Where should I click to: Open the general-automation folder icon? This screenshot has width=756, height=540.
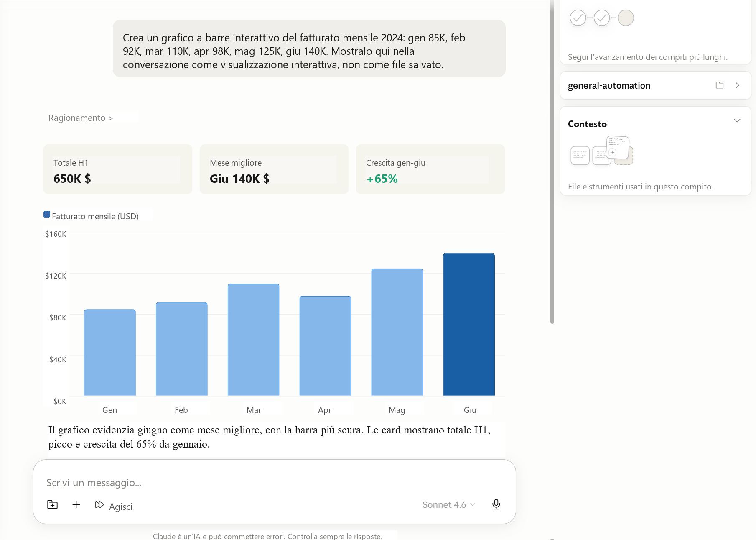[720, 85]
